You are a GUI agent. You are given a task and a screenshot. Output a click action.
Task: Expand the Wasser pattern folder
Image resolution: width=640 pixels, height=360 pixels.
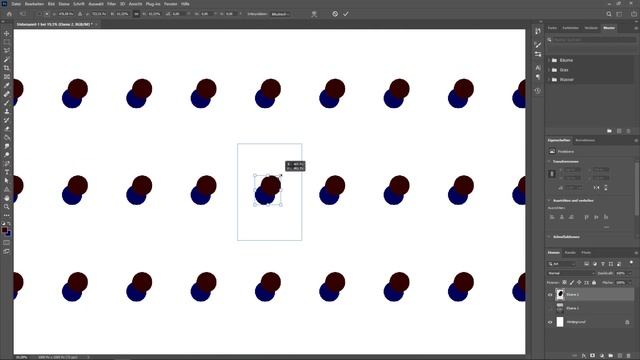click(x=549, y=80)
